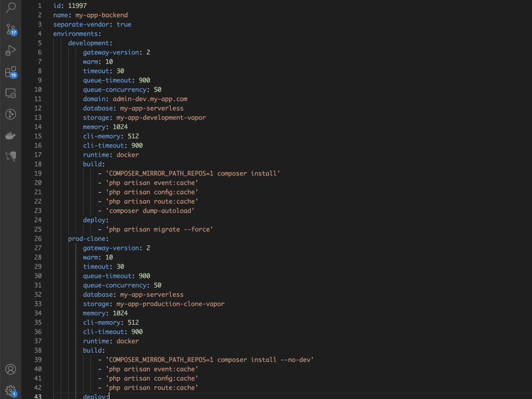Click 'cli-memory: 512' on line 35
The width and height of the screenshot is (532, 399).
pos(111,323)
